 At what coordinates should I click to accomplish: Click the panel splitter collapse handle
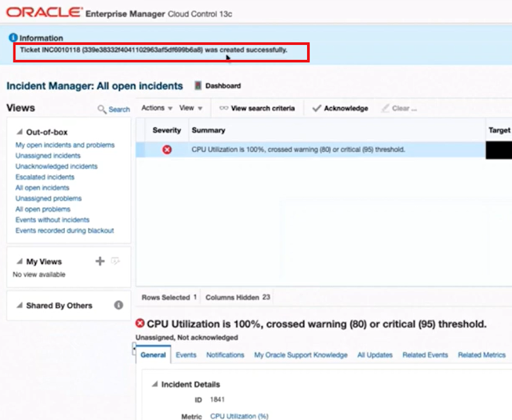(134, 349)
